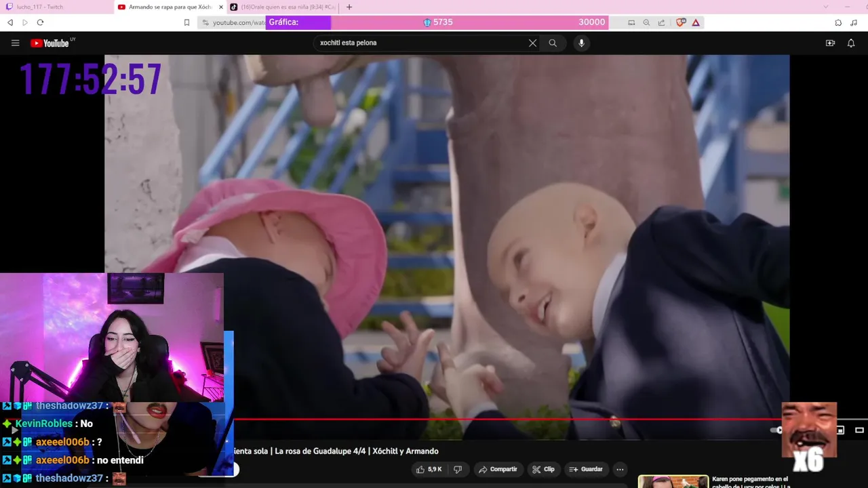Open the tab search chevron
The height and width of the screenshot is (488, 868).
(x=825, y=7)
